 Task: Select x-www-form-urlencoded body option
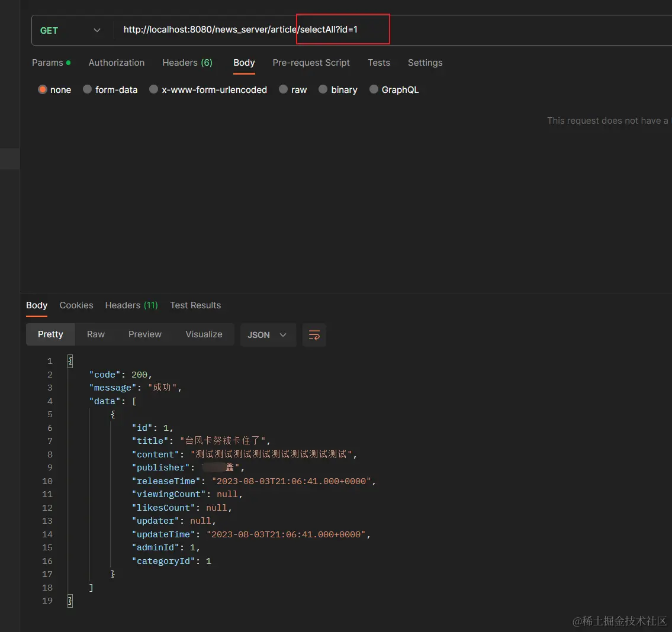[x=153, y=89]
